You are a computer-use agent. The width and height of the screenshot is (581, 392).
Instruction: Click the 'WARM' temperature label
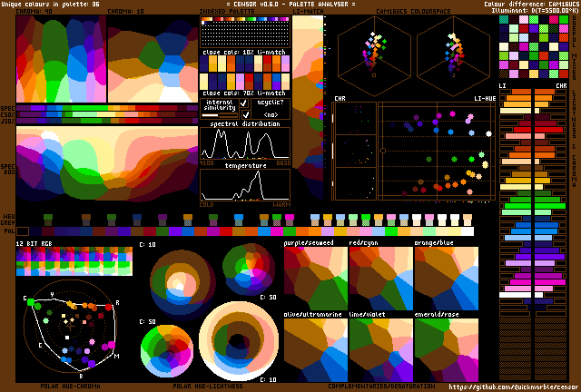tap(282, 204)
